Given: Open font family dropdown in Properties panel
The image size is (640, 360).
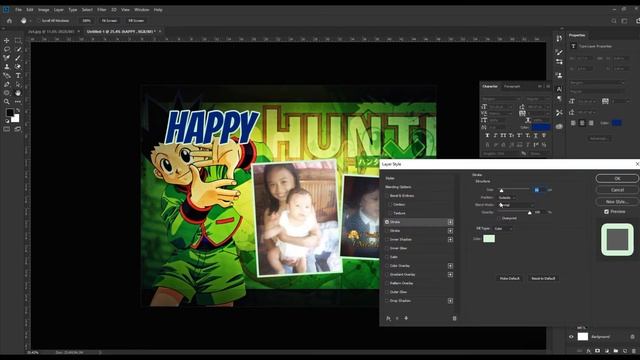Looking at the screenshot, I should pyautogui.click(x=597, y=83).
